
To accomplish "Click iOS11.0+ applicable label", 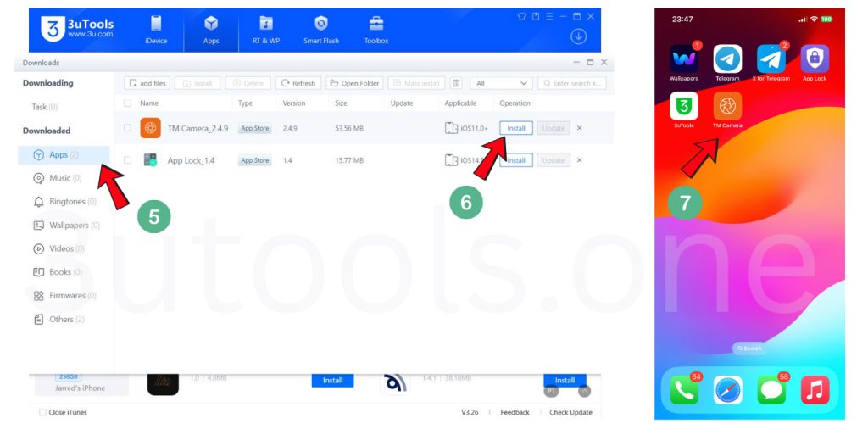I will click(x=474, y=128).
